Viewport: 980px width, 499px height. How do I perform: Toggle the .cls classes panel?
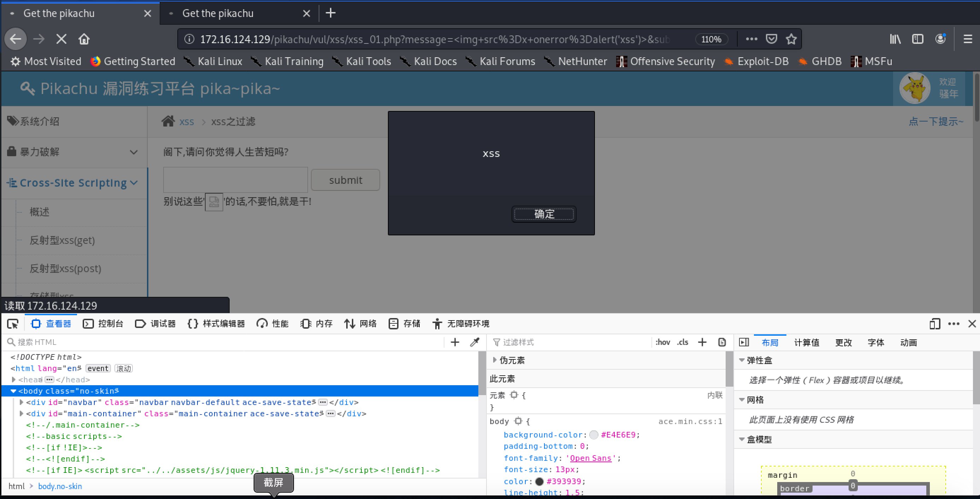[683, 342]
